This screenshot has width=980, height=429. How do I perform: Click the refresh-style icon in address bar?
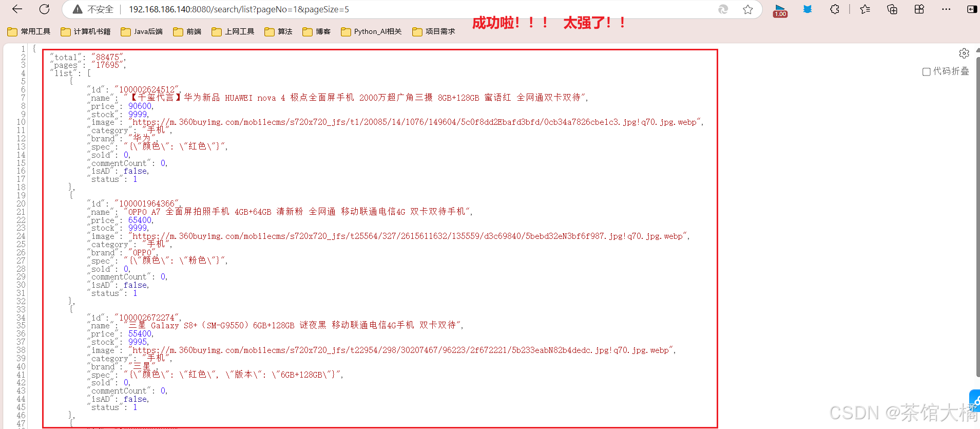(x=723, y=9)
